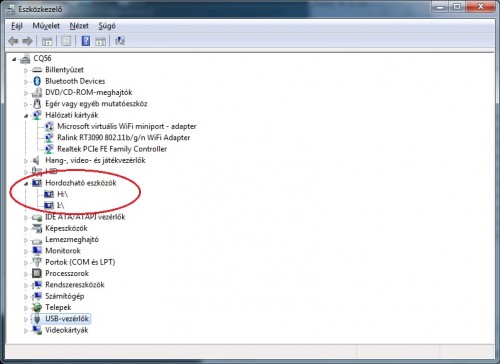Select the Telepek label
This screenshot has height=364, width=500.
58,307
